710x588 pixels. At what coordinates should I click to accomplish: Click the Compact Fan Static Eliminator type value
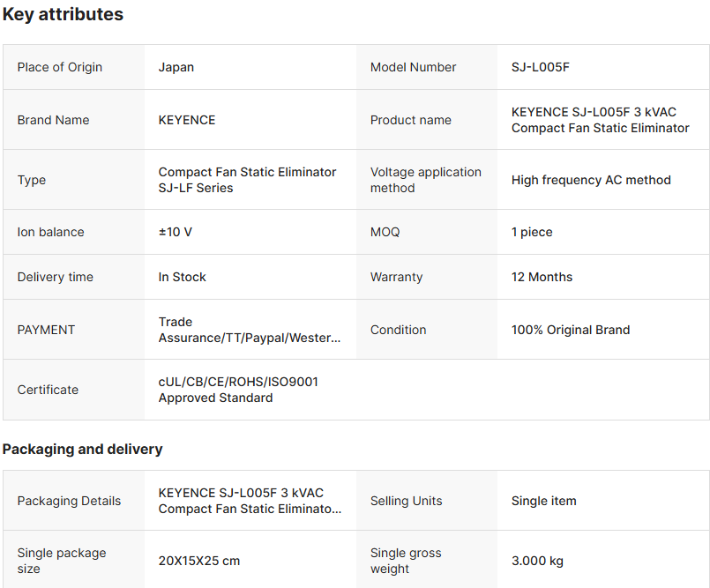coord(247,180)
